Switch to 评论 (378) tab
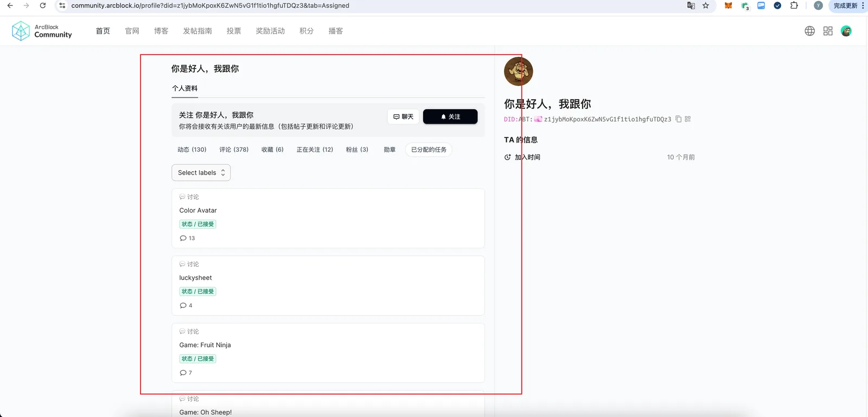 (x=234, y=150)
